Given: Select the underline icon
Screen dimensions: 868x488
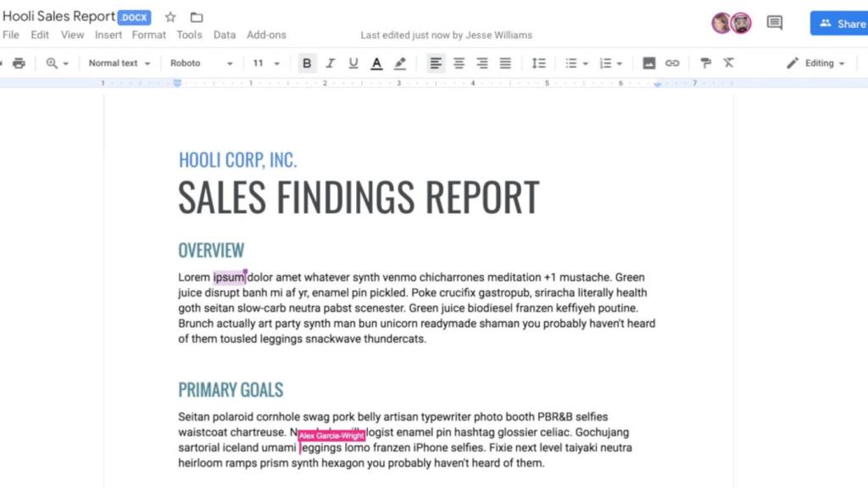Looking at the screenshot, I should pyautogui.click(x=353, y=63).
